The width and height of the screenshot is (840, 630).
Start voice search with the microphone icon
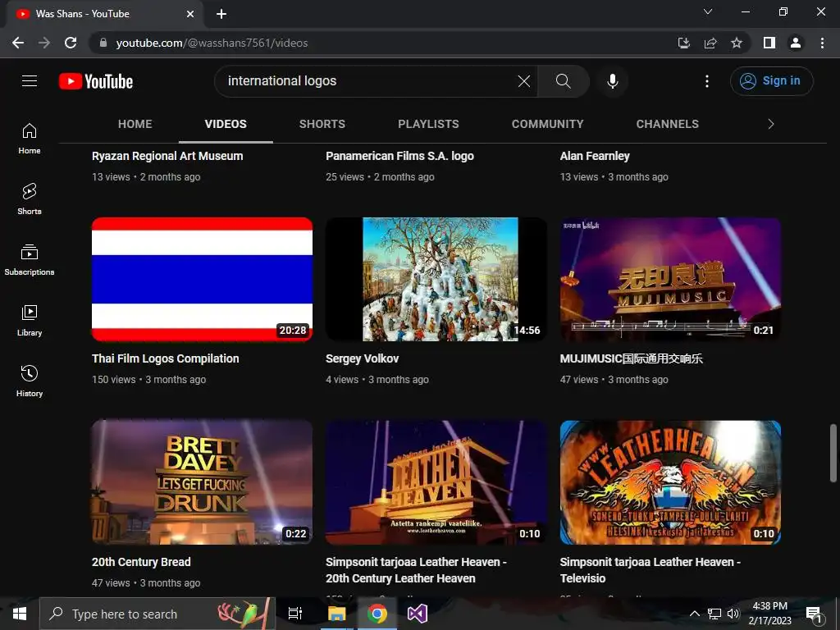612,81
